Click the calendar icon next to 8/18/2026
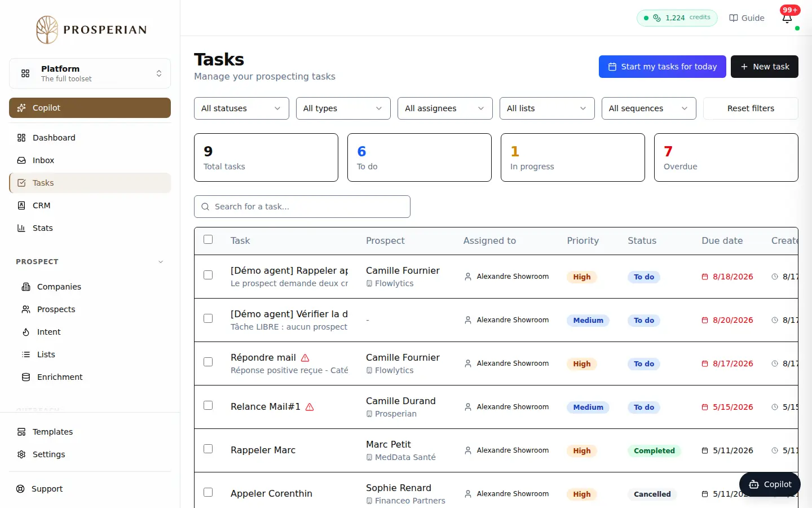This screenshot has height=508, width=812. [705, 277]
